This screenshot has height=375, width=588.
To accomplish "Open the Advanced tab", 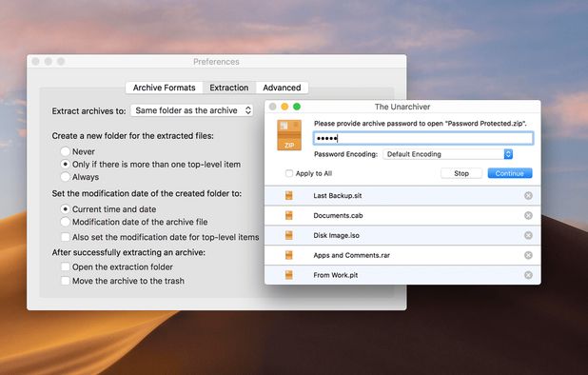I will tap(282, 88).
